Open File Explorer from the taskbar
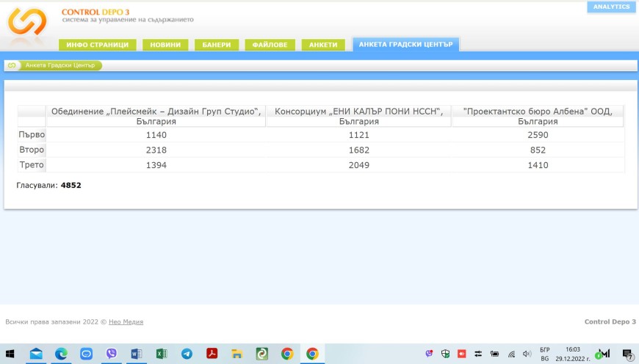 point(237,354)
